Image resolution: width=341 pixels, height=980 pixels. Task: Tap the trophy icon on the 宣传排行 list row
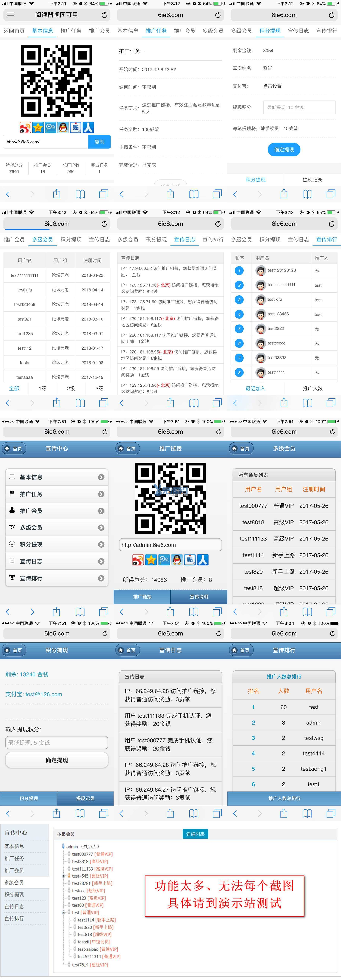point(12,577)
